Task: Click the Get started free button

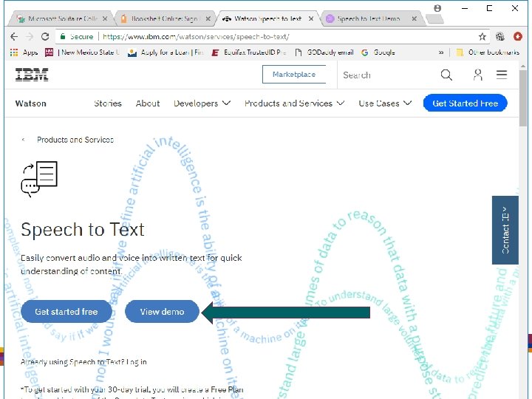Action: [x=66, y=312]
